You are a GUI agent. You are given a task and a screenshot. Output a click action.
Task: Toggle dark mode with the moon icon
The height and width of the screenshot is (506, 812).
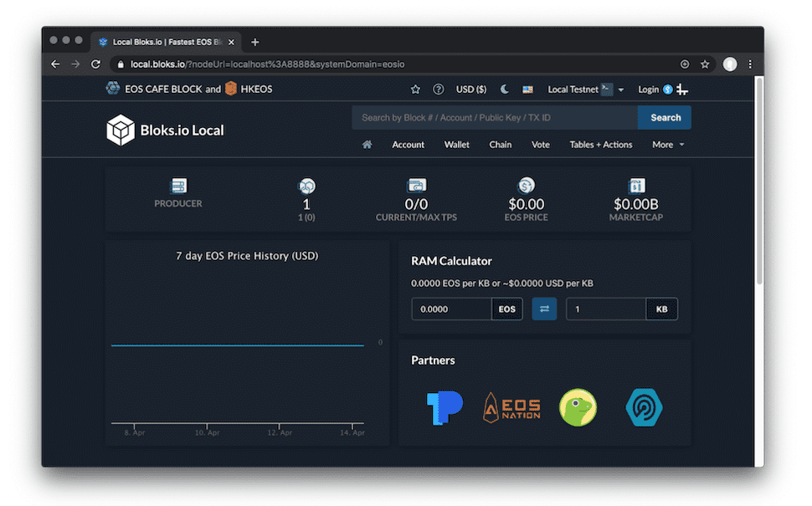click(x=505, y=89)
